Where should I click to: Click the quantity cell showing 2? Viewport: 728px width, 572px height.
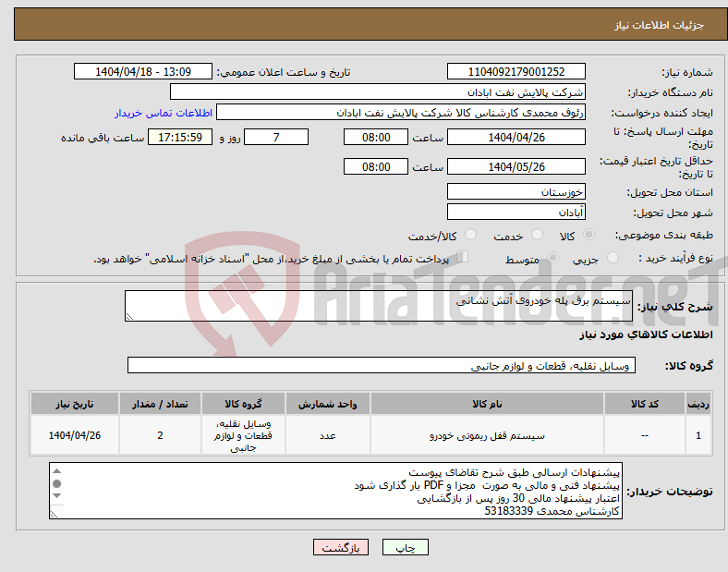160,435
